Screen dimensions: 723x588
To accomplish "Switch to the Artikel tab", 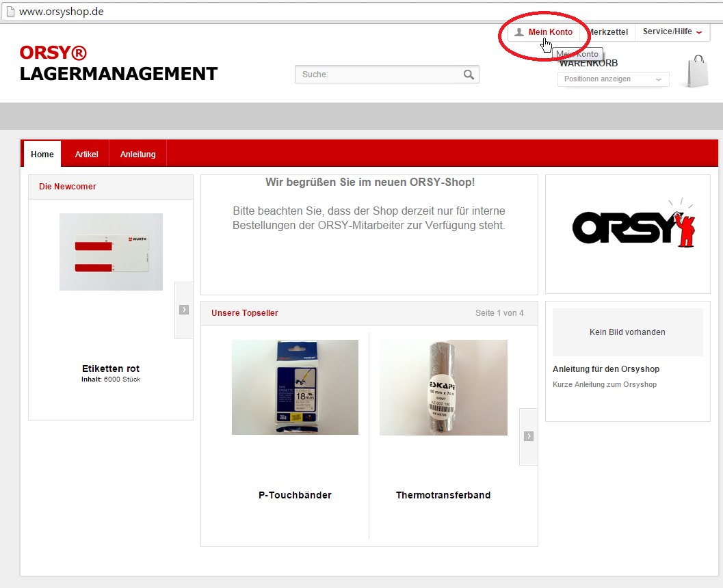I will [x=87, y=155].
